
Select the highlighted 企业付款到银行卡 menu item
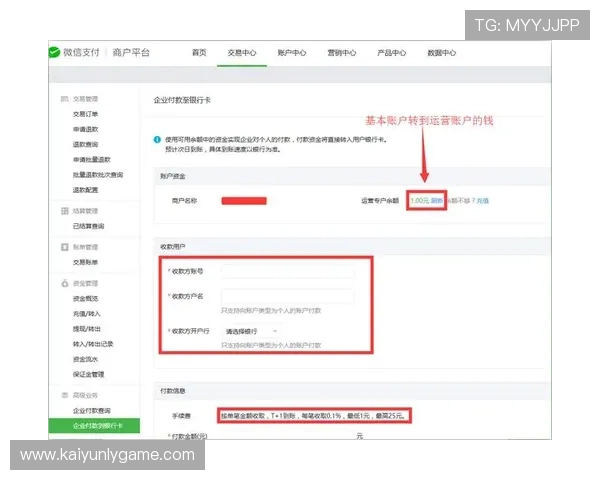94,426
